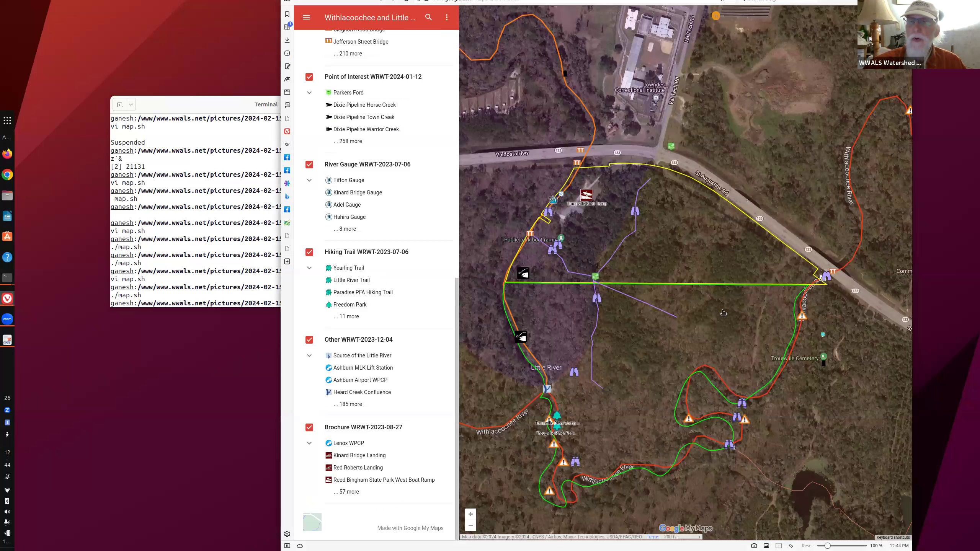
Task: Select Parkers Ford in the layer list
Action: (348, 93)
